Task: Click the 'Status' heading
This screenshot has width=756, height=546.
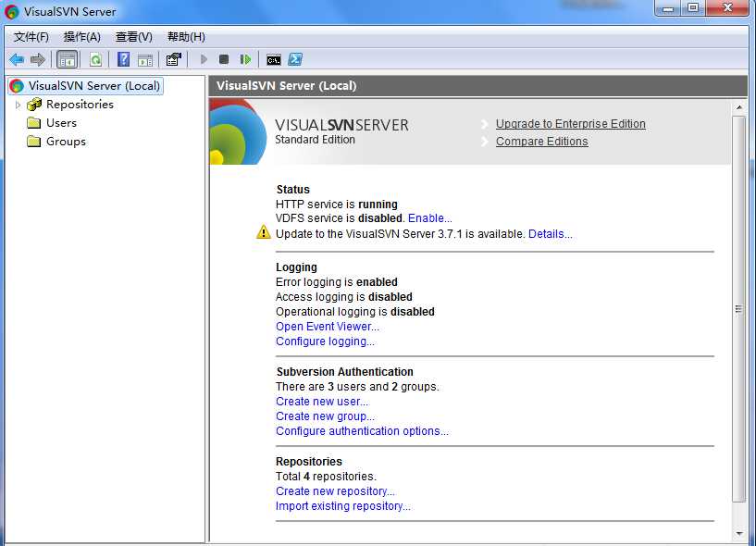Action: coord(293,190)
